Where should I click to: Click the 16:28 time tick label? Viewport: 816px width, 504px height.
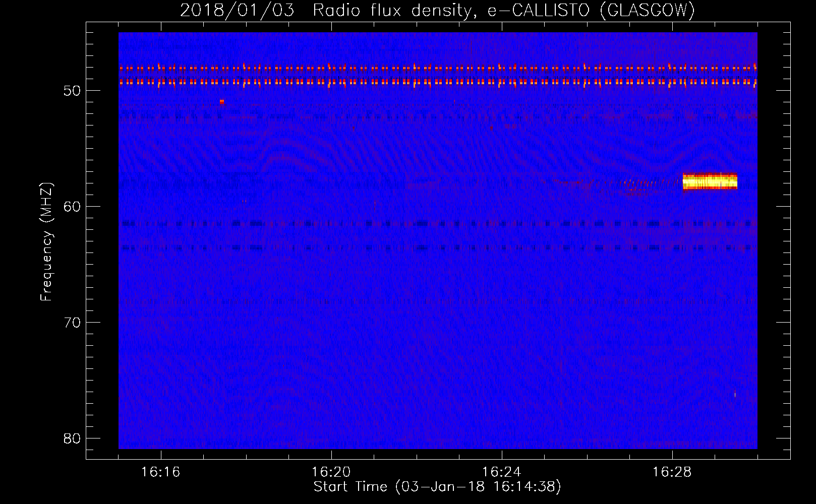pyautogui.click(x=672, y=472)
